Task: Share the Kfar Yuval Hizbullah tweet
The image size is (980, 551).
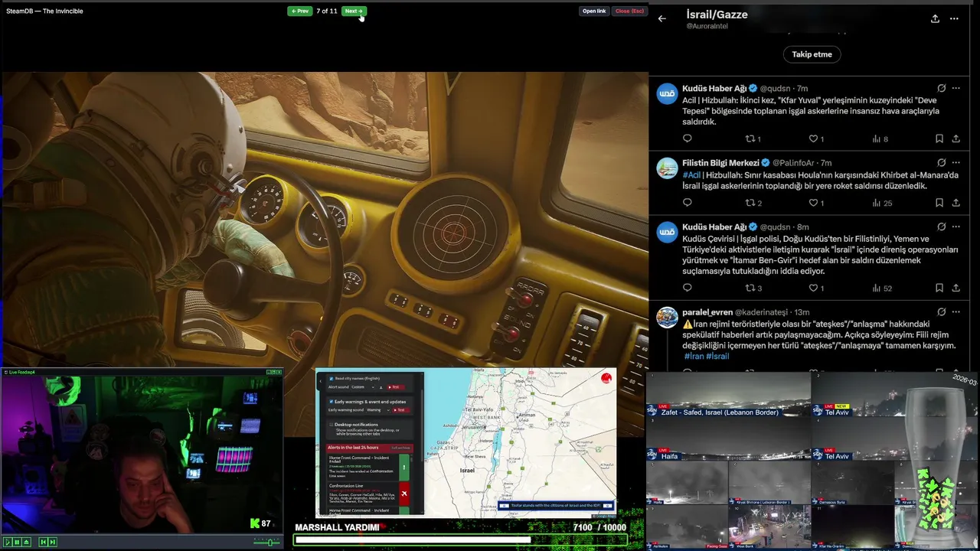Action: click(955, 139)
